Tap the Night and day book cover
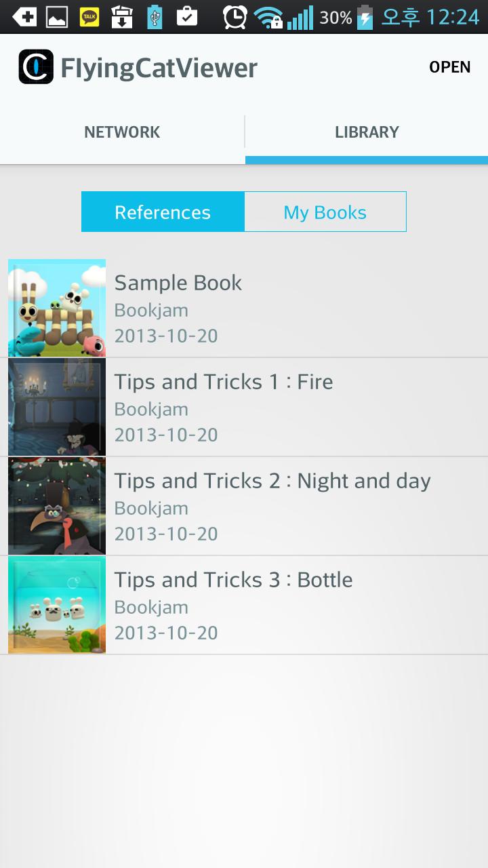The width and height of the screenshot is (488, 868). coord(57,506)
